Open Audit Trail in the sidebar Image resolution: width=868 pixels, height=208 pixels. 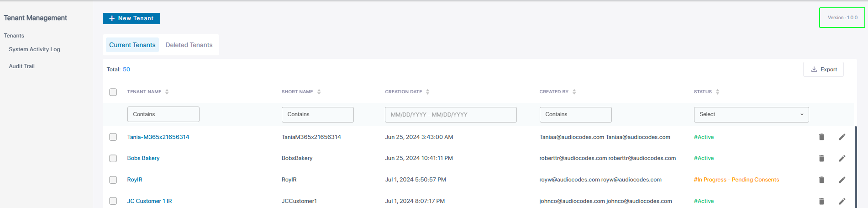click(22, 66)
